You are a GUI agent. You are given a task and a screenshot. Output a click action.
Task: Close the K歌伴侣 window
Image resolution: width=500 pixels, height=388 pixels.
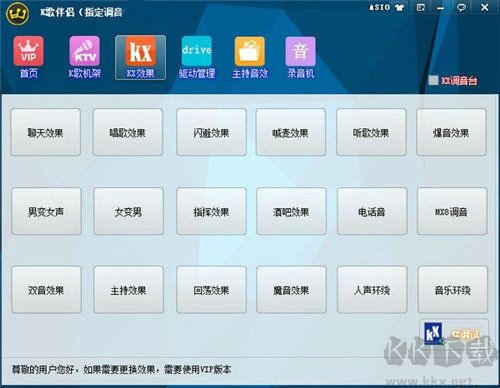(x=485, y=7)
